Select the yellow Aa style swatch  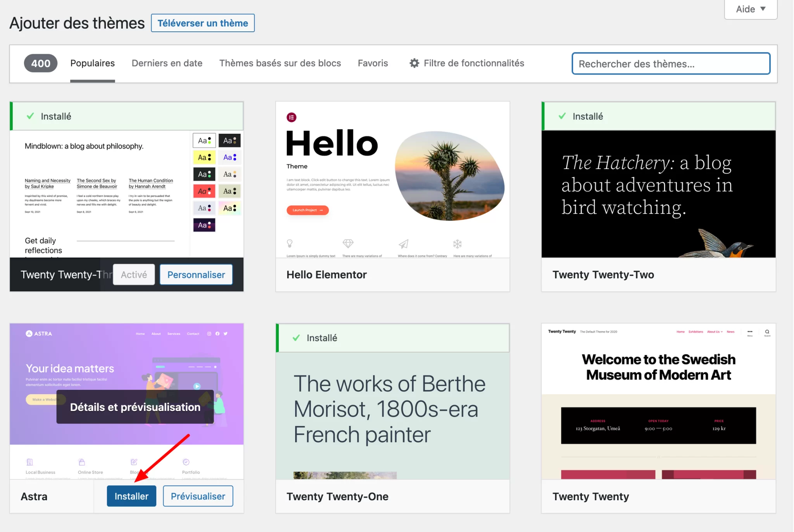coord(204,157)
